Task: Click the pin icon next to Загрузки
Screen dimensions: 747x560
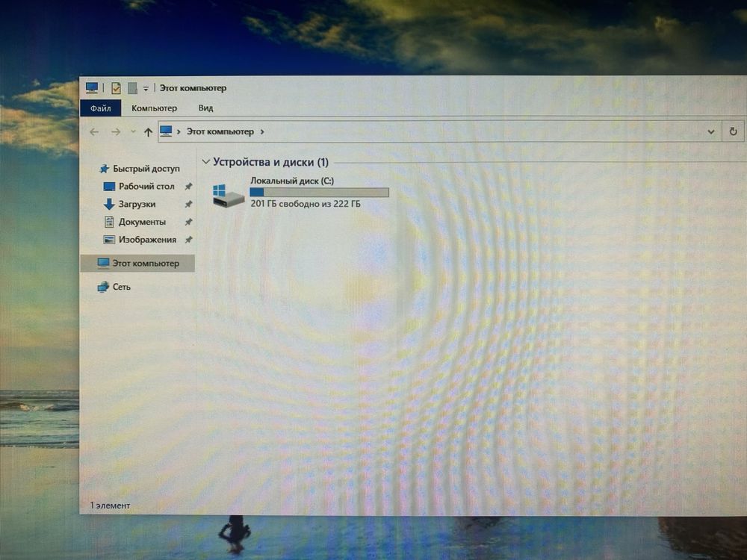Action: click(189, 205)
